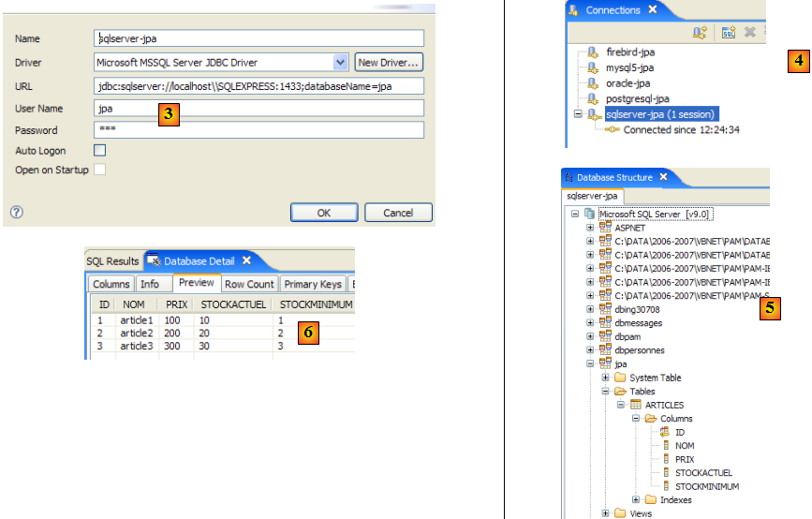The height and width of the screenshot is (519, 812).
Task: Select the ID primary key column icon
Action: click(665, 432)
